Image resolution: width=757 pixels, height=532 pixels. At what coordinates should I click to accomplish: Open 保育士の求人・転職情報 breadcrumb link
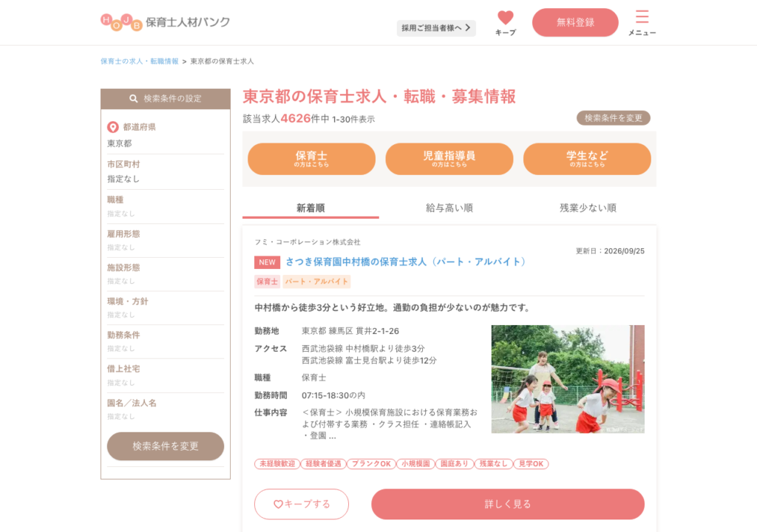(140, 61)
